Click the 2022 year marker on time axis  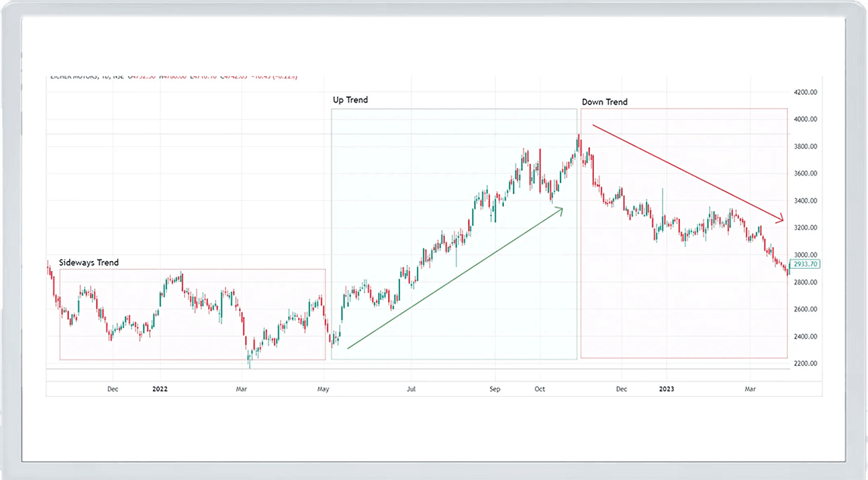pyautogui.click(x=160, y=388)
